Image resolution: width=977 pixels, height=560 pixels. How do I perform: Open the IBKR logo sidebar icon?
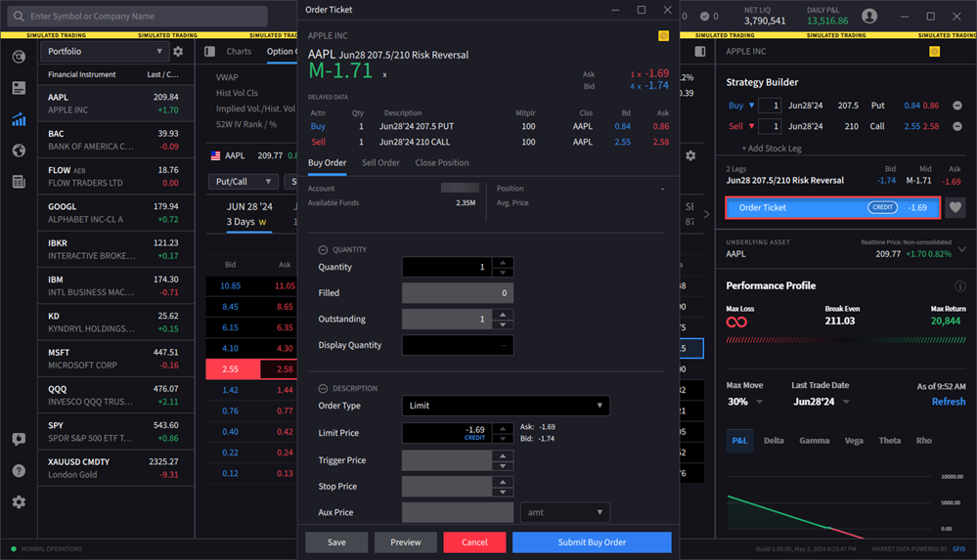[19, 57]
